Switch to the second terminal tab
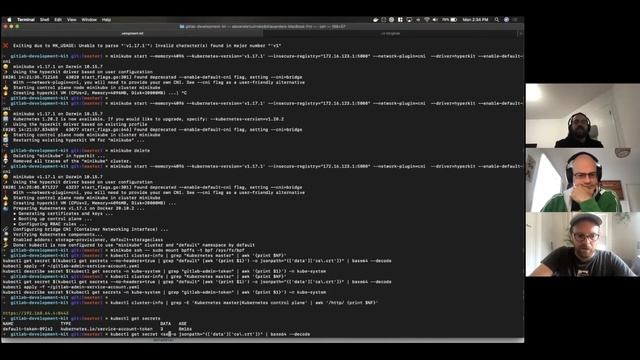The height and width of the screenshot is (360, 640). (390, 33)
